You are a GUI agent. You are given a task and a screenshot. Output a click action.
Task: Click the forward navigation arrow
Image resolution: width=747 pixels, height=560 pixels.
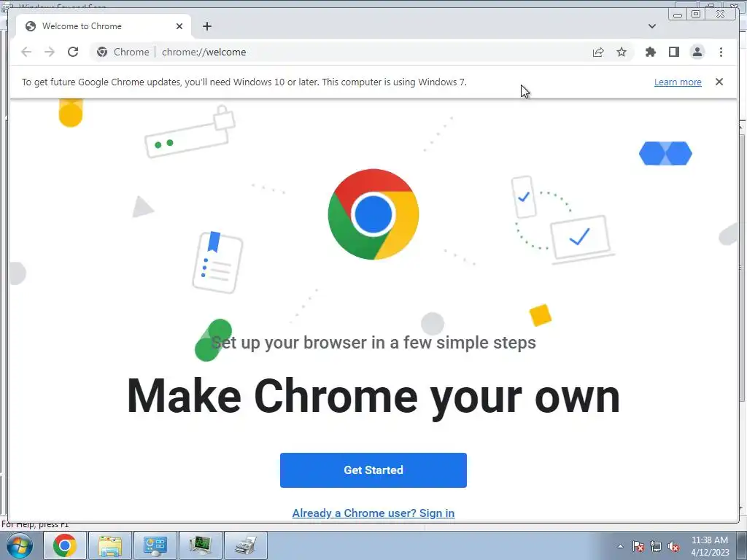[x=50, y=52]
